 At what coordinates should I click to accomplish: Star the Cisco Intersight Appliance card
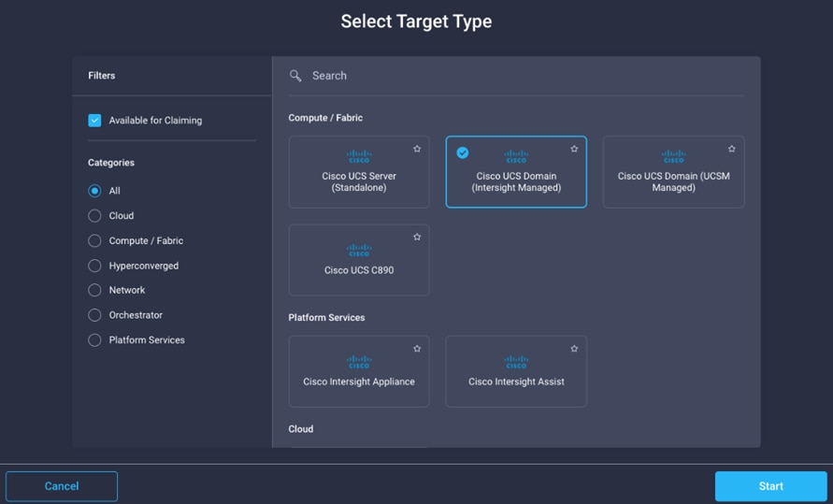(x=417, y=349)
